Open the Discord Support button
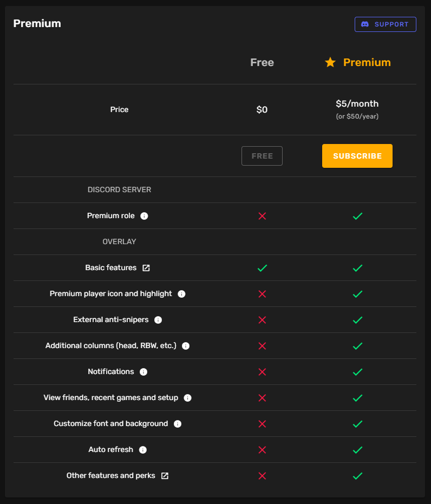Image resolution: width=431 pixels, height=504 pixels. pyautogui.click(x=385, y=24)
